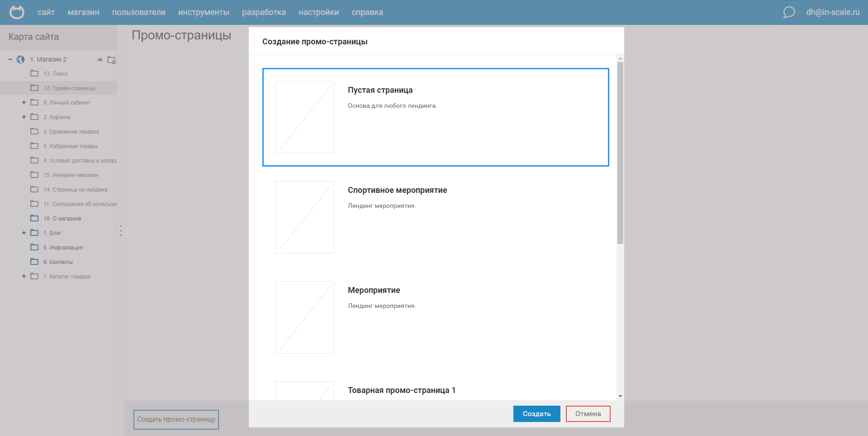Select tree item 10. О магазине
This screenshot has width=868, height=436.
pos(62,219)
